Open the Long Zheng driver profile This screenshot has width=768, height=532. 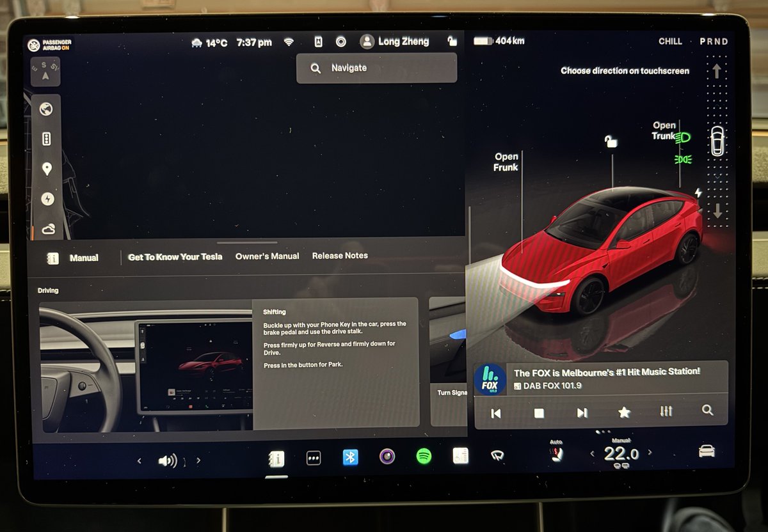tap(394, 42)
